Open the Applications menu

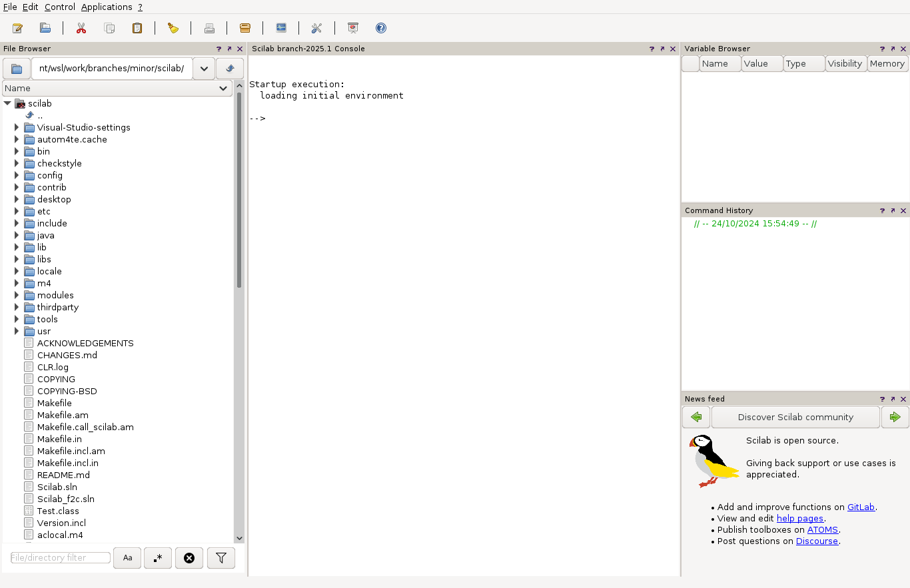(107, 7)
